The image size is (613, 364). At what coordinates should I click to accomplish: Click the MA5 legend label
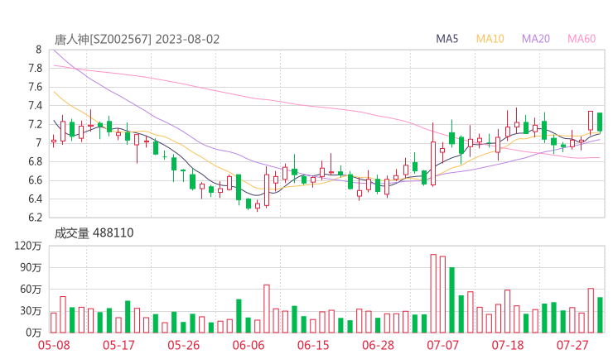tap(446, 39)
